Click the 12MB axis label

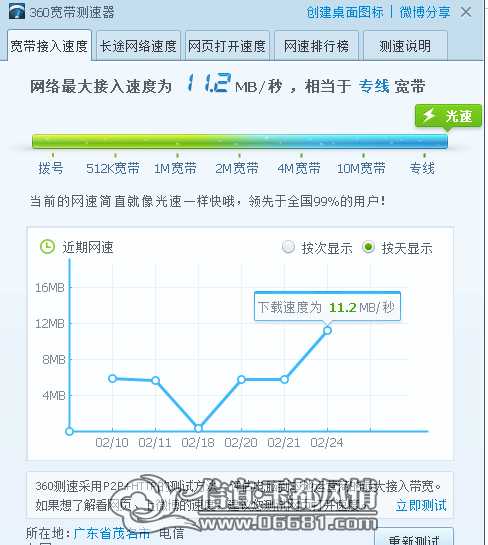tap(50, 324)
